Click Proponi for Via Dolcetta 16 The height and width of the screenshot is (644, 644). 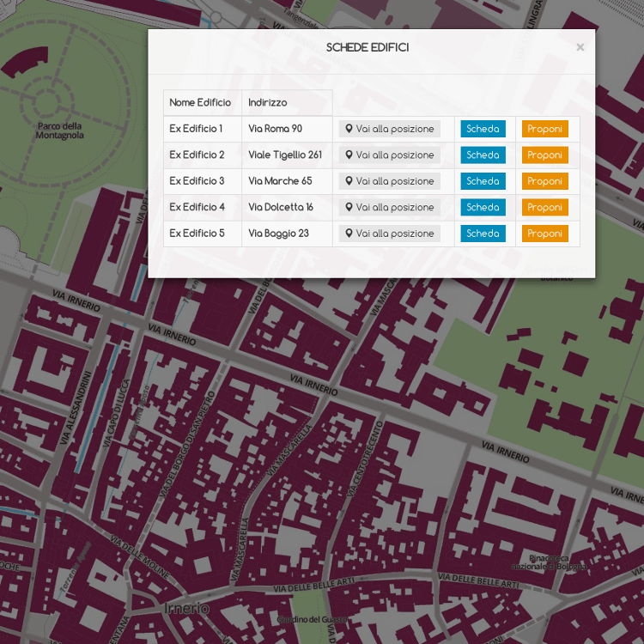(545, 208)
